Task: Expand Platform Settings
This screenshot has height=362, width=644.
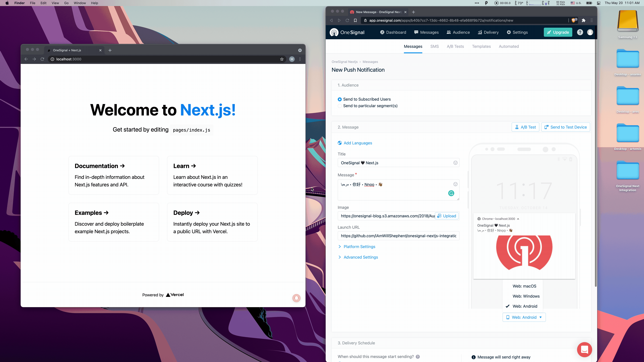Action: tap(357, 247)
